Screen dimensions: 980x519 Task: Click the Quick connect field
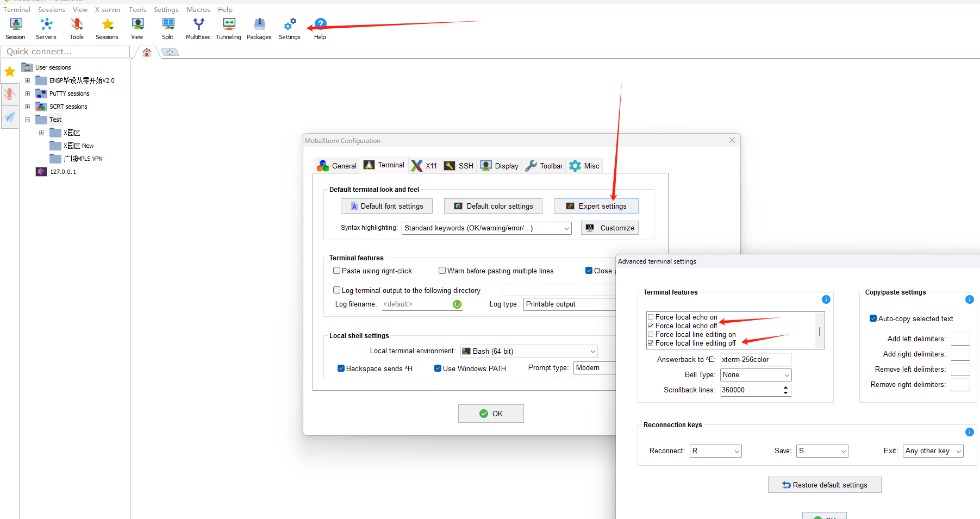[66, 52]
